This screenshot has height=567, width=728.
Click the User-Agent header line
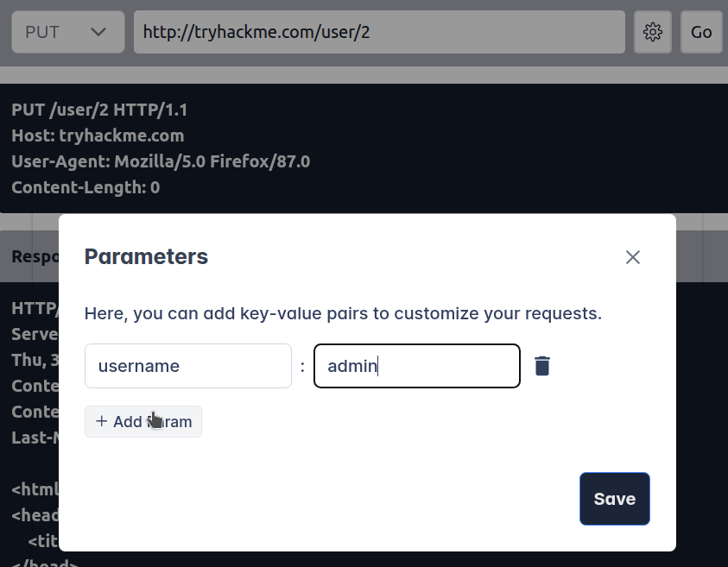click(161, 161)
